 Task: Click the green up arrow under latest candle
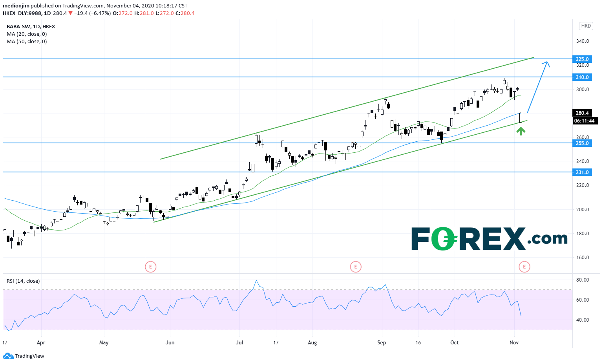tap(521, 131)
